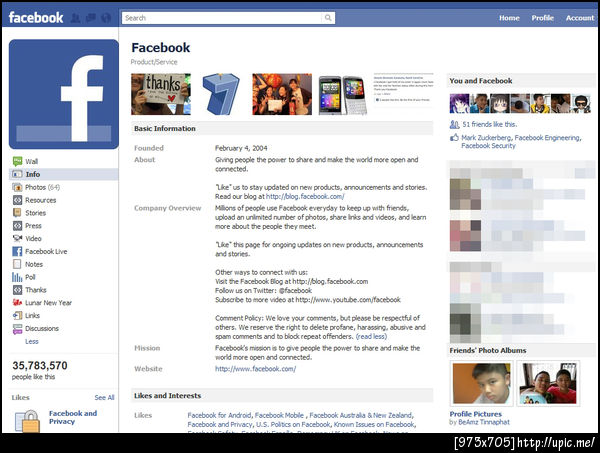Viewport: 600px width, 453px height.
Task: Click the facebook logo in header
Action: tap(36, 18)
